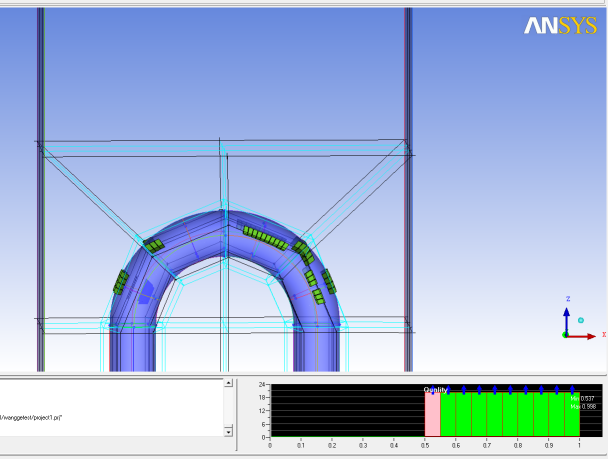The image size is (608, 459).
Task: Click the "24" label on histogram vertical axis
Action: [x=262, y=385]
